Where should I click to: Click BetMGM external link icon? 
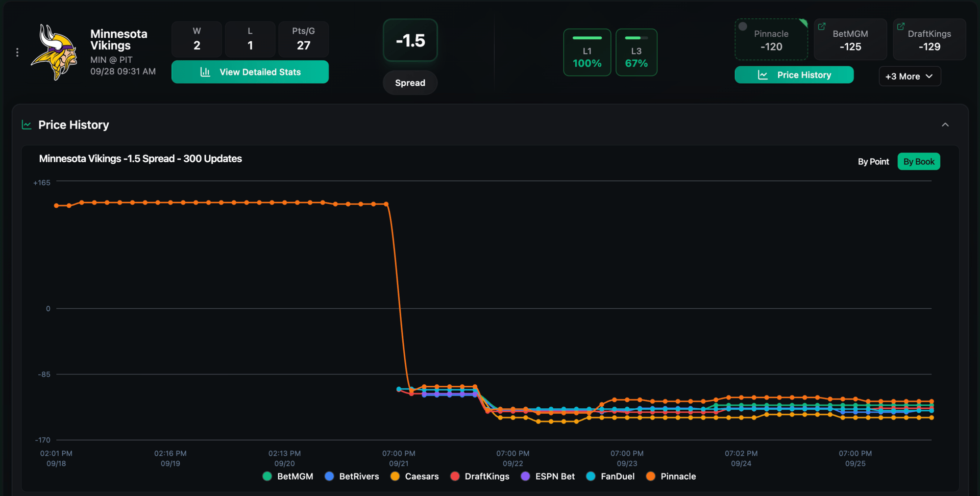click(x=822, y=27)
